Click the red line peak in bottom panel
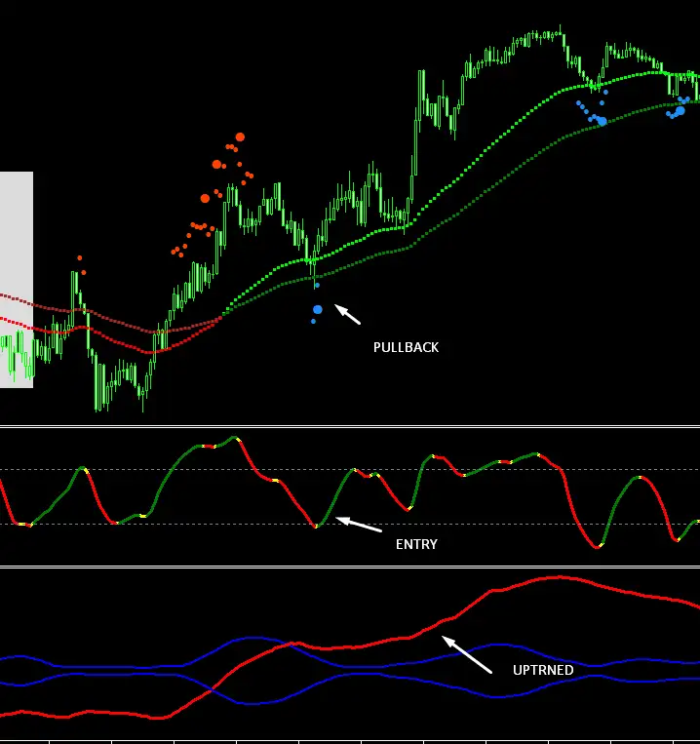Screen dimensions: 700x744 [x=560, y=577]
